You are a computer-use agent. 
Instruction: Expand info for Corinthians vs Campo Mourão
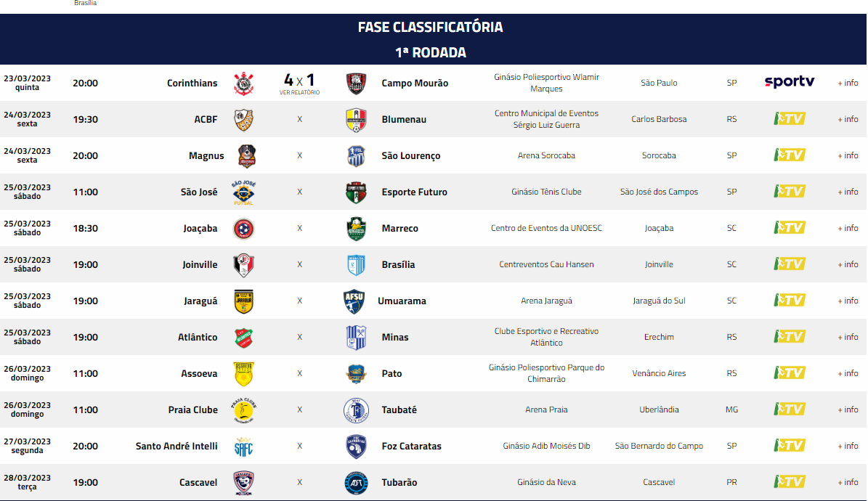[x=848, y=83]
